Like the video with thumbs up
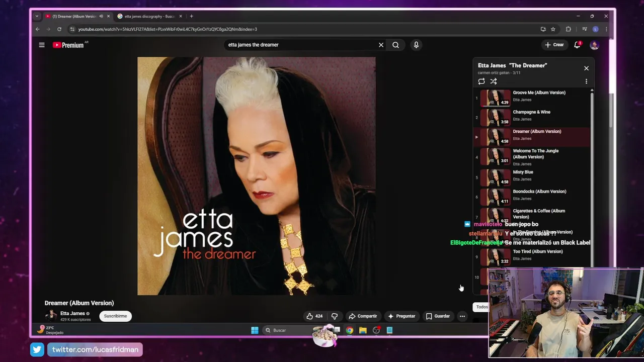Image resolution: width=644 pixels, height=362 pixels. [x=314, y=316]
